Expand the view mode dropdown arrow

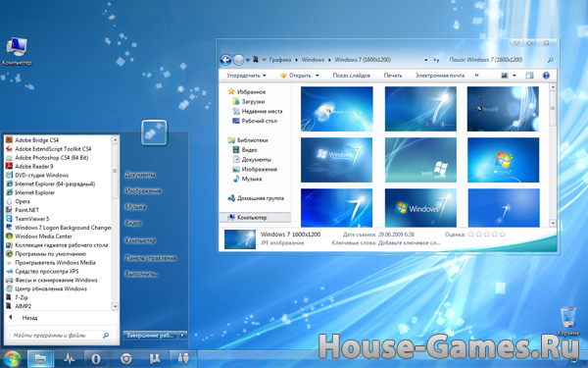coord(514,76)
